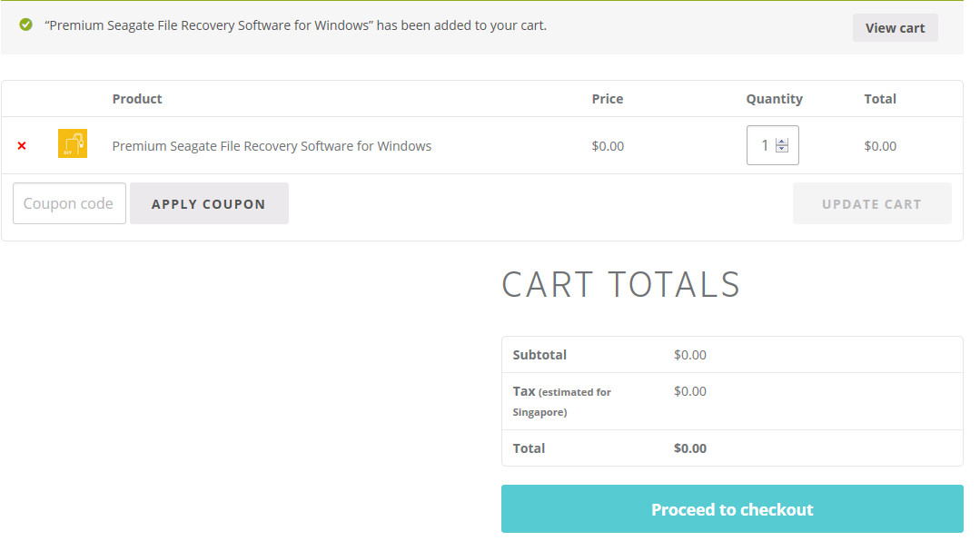Click the yellow product thumbnail image
980x541 pixels.
73,144
